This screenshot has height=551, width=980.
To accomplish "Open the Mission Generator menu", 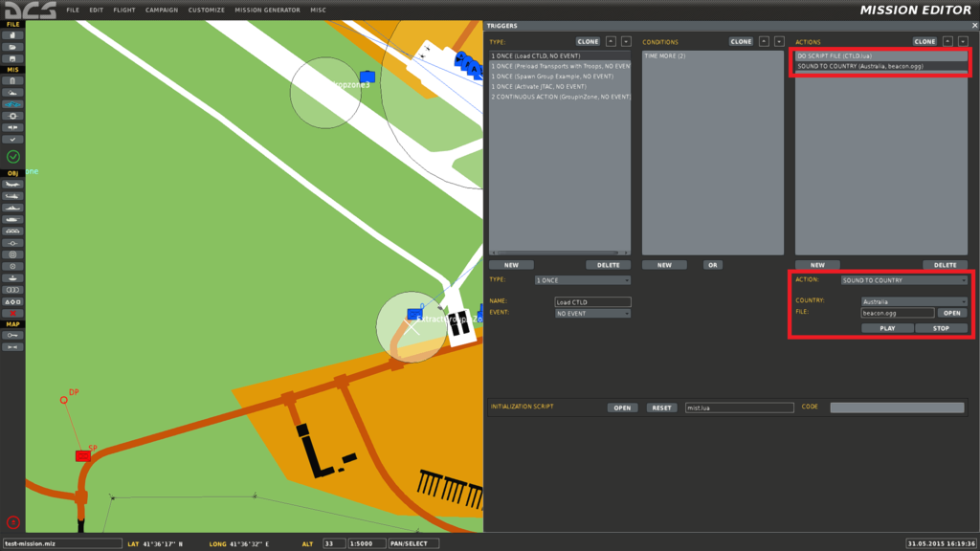I will pos(267,10).
